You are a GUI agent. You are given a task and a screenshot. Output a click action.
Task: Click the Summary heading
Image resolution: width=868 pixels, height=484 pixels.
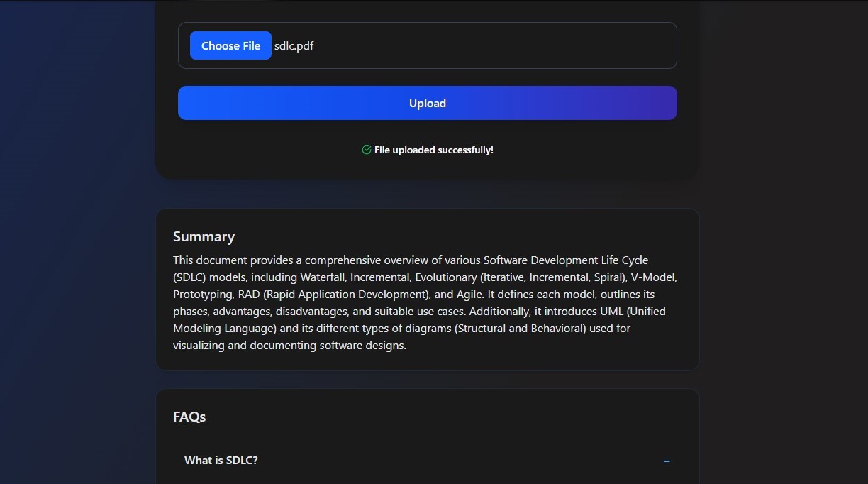(x=204, y=236)
